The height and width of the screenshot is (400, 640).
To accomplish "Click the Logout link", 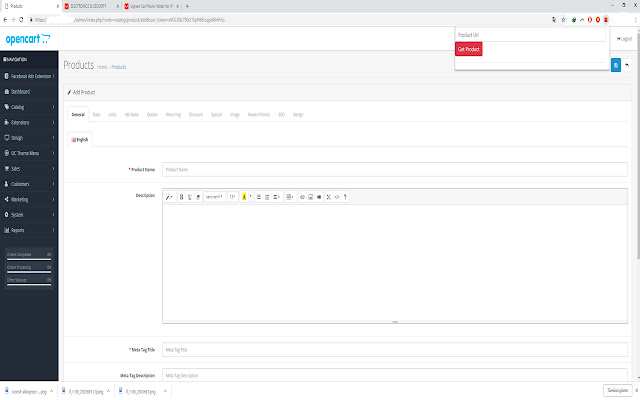I will [624, 39].
